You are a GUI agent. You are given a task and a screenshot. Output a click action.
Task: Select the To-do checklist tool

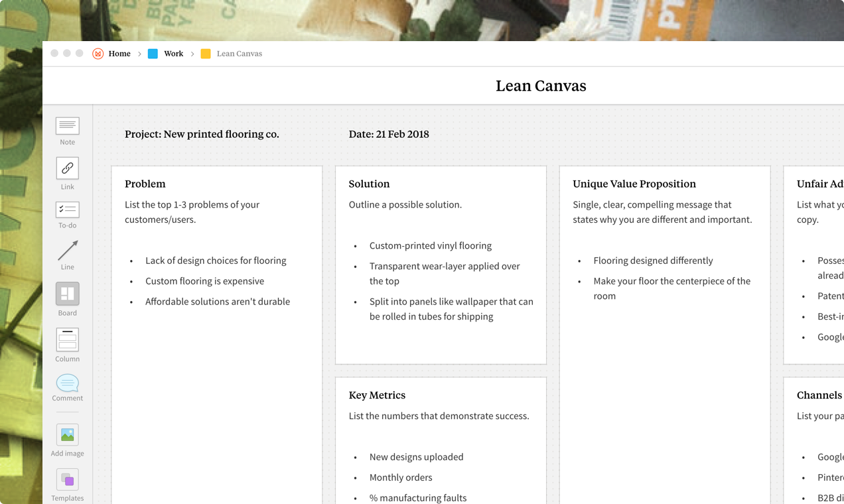(67, 215)
